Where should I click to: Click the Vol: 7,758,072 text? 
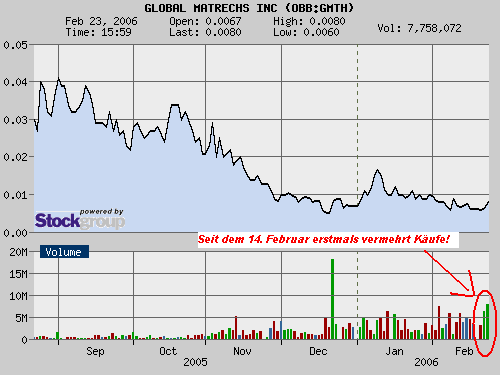click(x=419, y=28)
